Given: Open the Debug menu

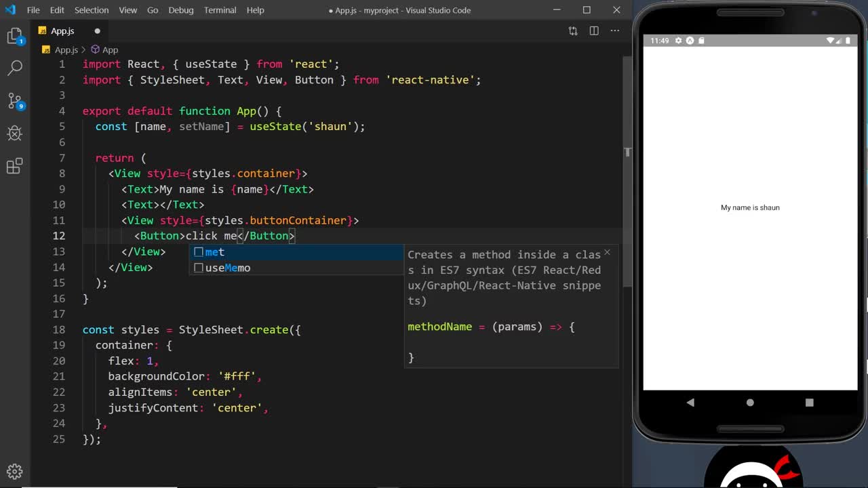Looking at the screenshot, I should [x=180, y=10].
